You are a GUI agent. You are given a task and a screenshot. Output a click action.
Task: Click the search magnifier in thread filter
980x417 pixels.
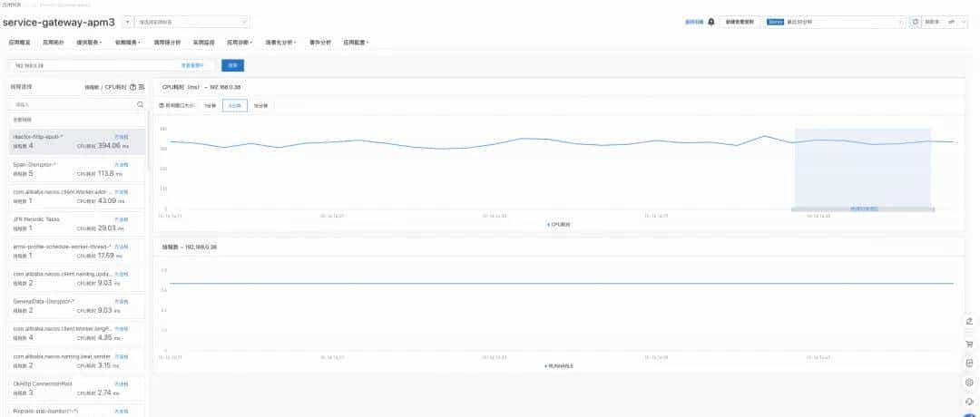tap(140, 105)
